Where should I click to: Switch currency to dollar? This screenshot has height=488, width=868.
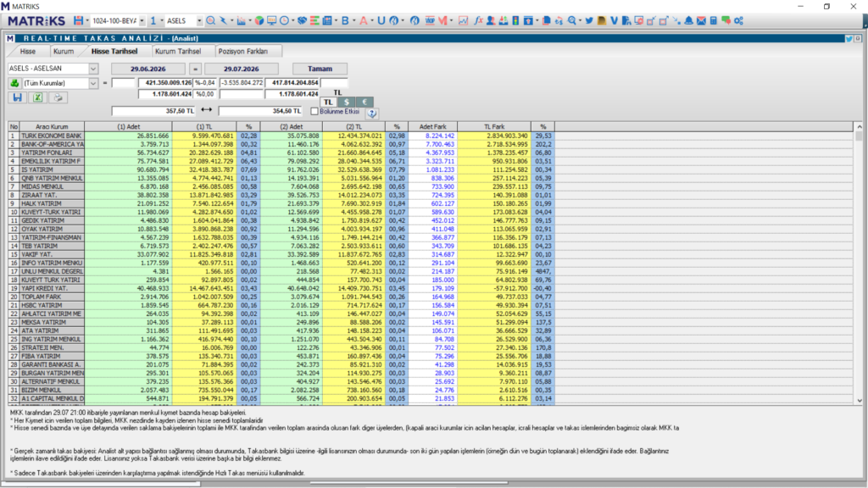coord(347,102)
